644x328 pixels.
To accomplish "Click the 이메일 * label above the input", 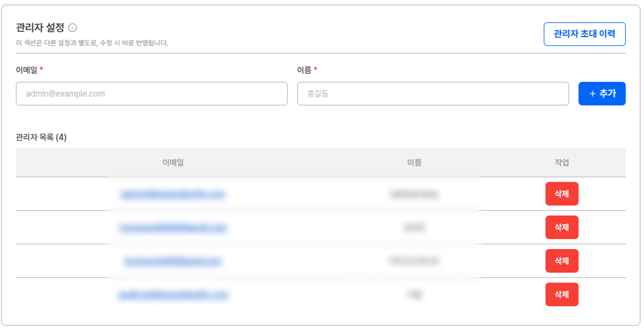I will coord(29,70).
